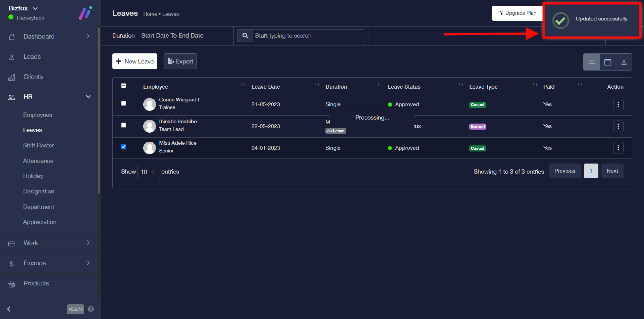Change the show entries count dropdown
The height and width of the screenshot is (319, 644).
pos(148,172)
